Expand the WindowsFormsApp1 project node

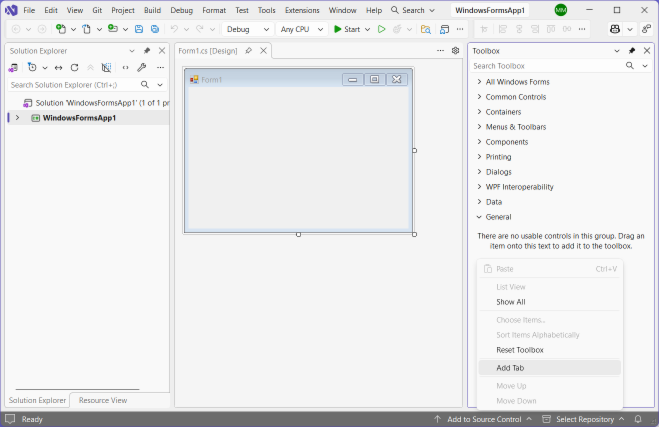click(18, 118)
